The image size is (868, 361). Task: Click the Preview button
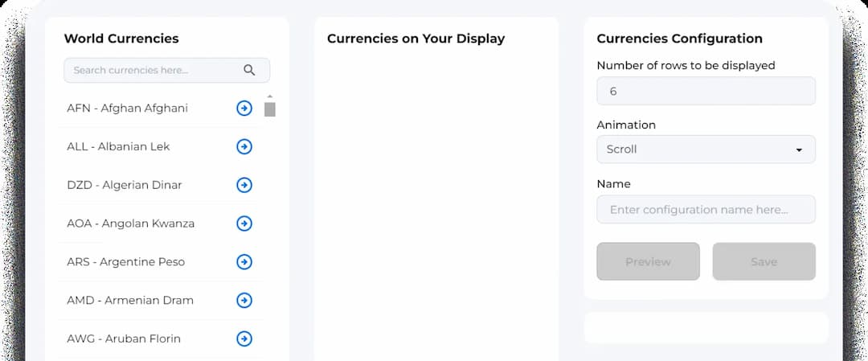click(x=649, y=261)
